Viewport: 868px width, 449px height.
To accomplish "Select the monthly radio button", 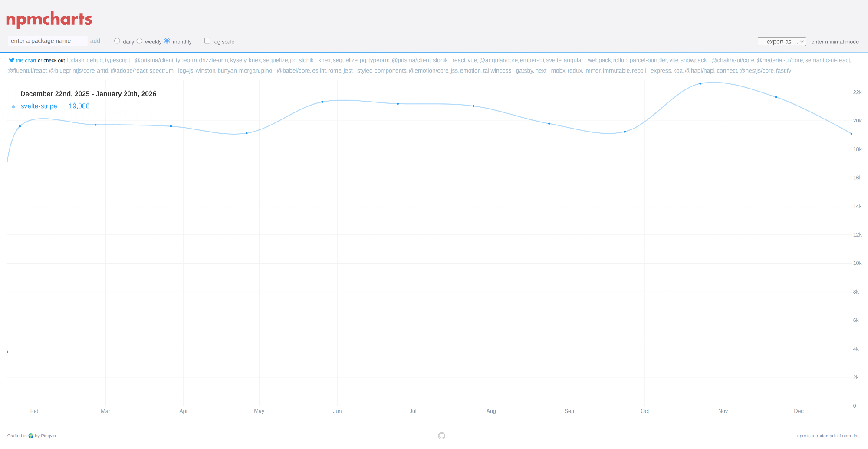I will click(x=167, y=41).
